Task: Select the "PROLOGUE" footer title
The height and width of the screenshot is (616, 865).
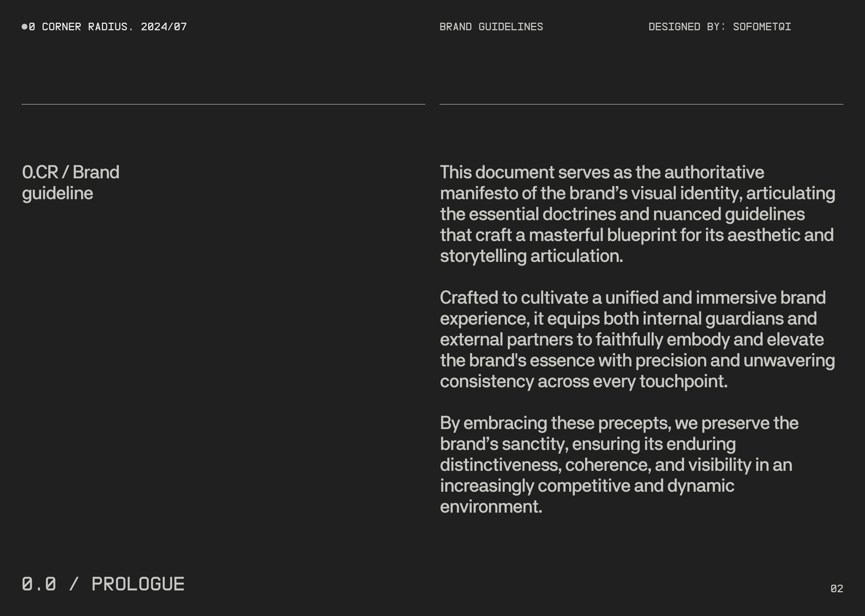Action: coord(138,584)
